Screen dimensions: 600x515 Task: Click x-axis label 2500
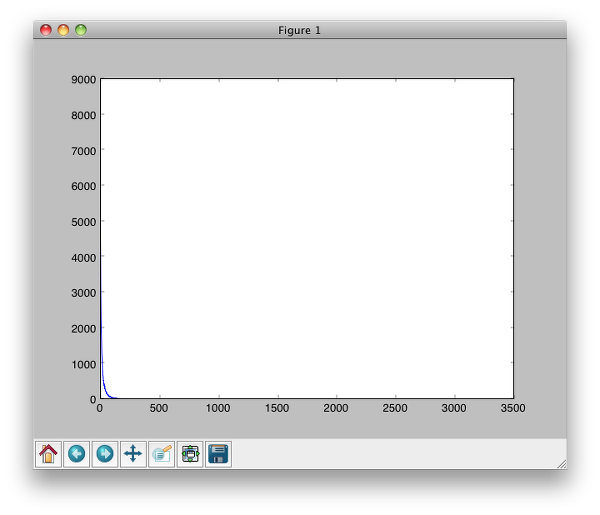pyautogui.click(x=395, y=408)
